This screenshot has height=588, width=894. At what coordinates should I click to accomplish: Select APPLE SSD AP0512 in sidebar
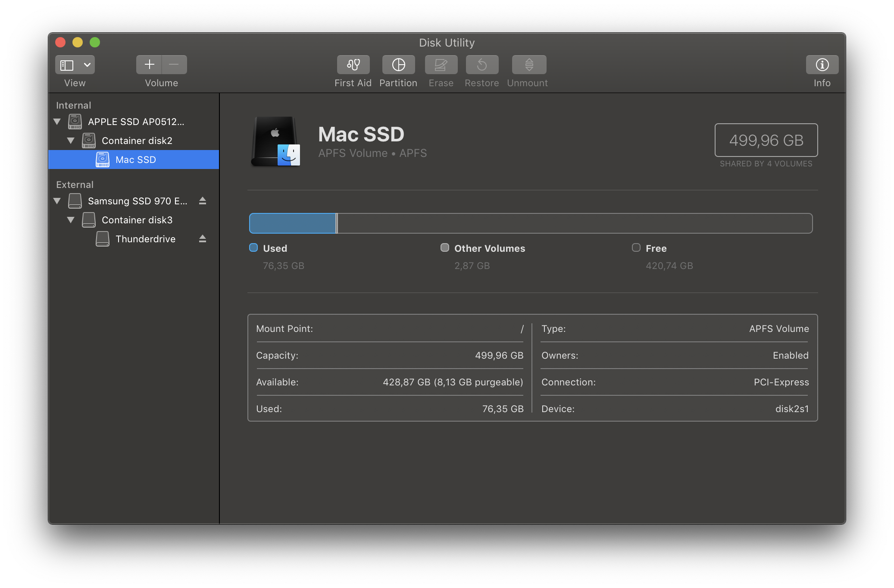(x=134, y=122)
